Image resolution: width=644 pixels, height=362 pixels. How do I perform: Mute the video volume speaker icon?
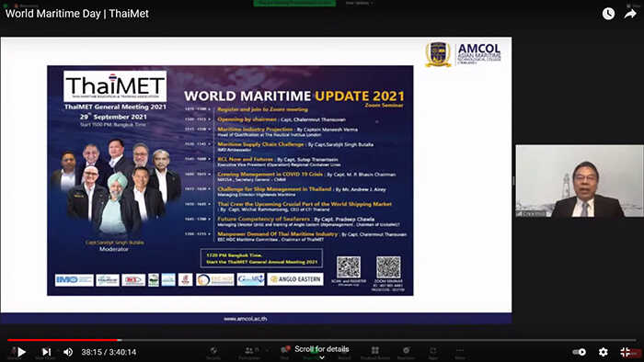pyautogui.click(x=68, y=352)
